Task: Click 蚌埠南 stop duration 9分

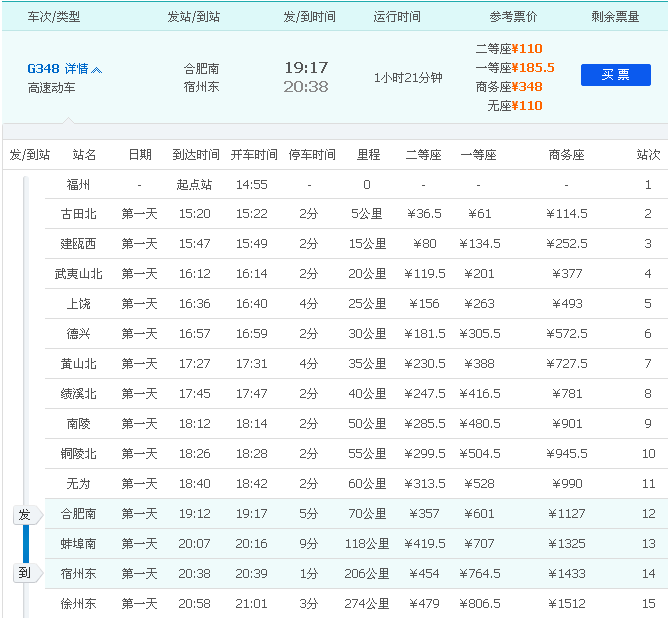Action: (309, 544)
